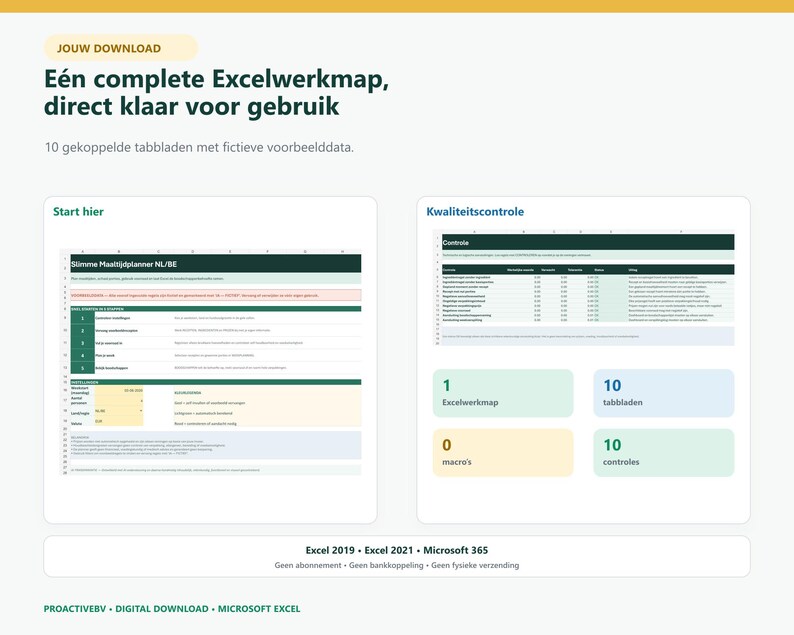Viewport: 794px width, 635px height.
Task: Click the '10 tabbladen' stat card
Action: [663, 393]
